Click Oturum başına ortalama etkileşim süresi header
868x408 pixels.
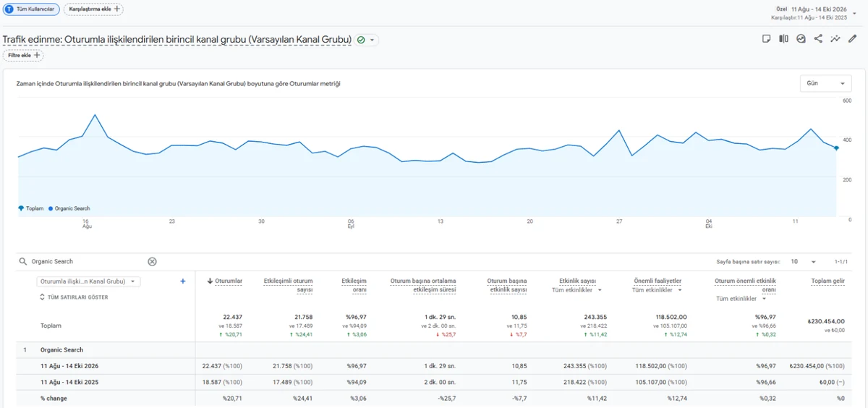point(423,285)
